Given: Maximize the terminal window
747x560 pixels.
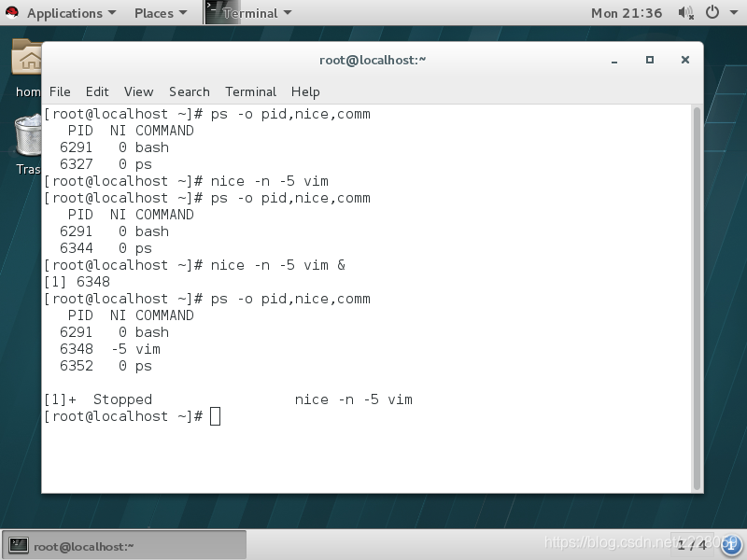Looking at the screenshot, I should click(650, 60).
